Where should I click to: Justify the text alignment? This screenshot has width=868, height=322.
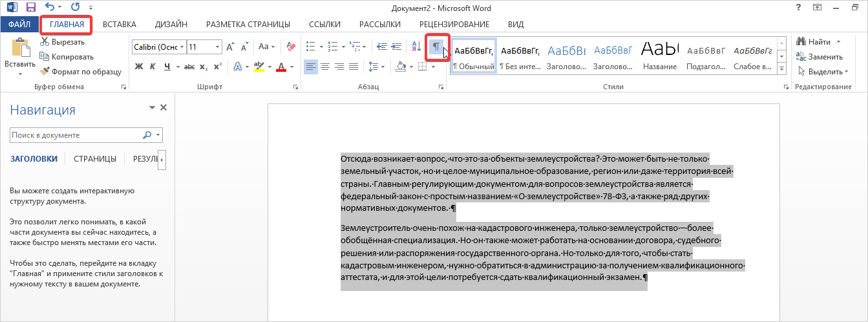coord(354,67)
